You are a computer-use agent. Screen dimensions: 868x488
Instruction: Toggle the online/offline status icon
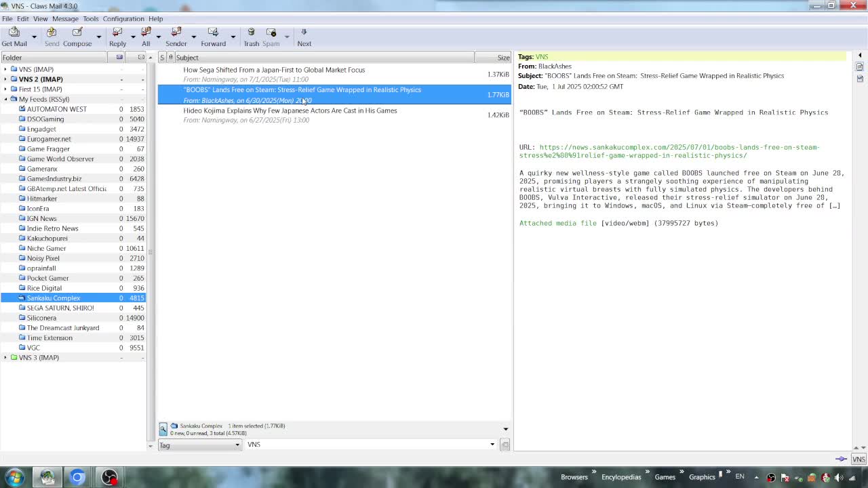pos(841,459)
